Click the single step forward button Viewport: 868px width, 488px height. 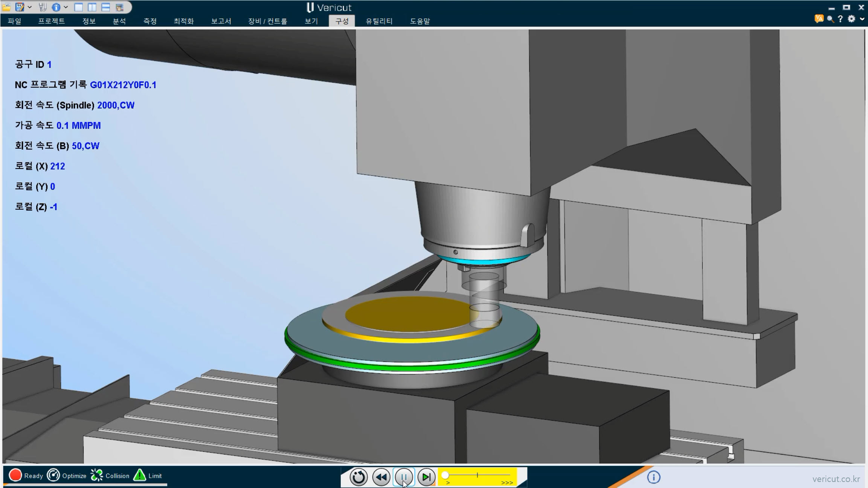[426, 477]
